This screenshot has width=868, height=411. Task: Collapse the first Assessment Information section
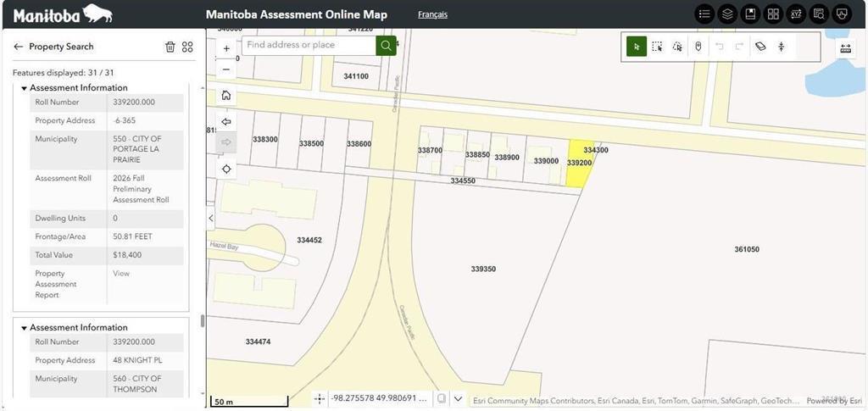click(25, 88)
